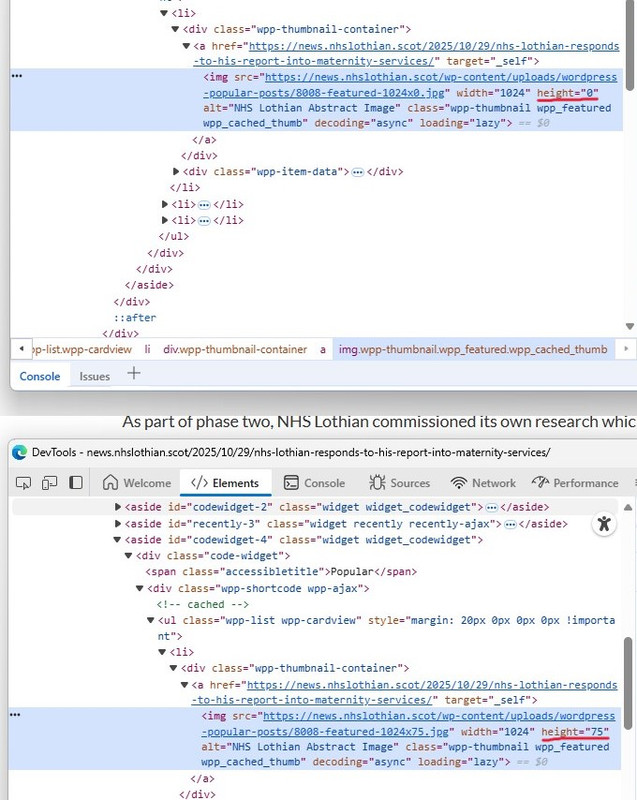Activate the inspect element picker icon

(x=23, y=483)
